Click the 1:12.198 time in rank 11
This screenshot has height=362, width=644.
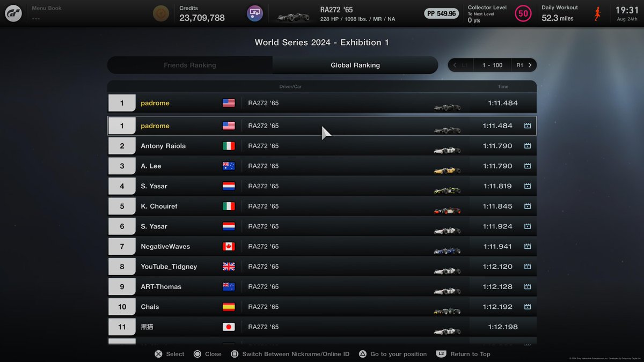pyautogui.click(x=503, y=327)
